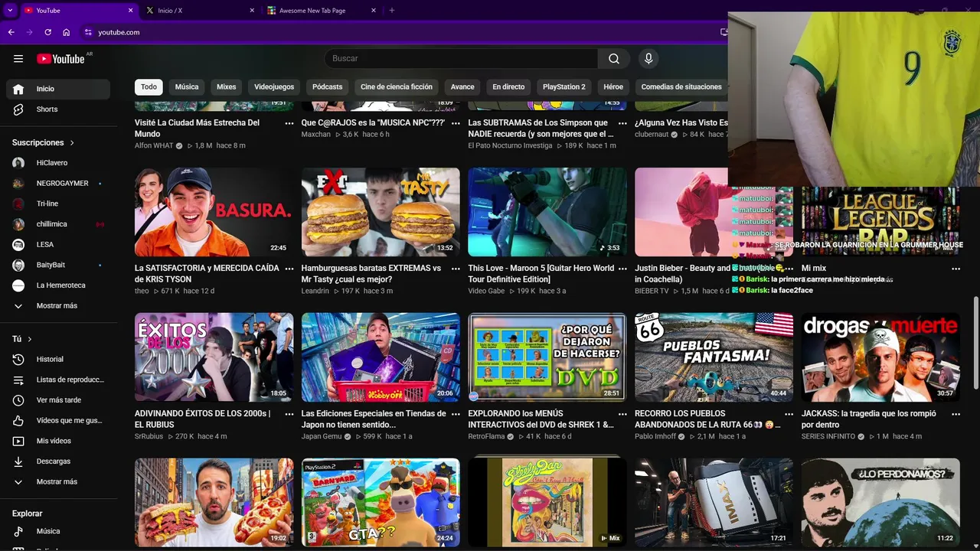Open Pueblos Fantasma Ruta 66 thumbnail
The width and height of the screenshot is (980, 551).
pos(714,357)
